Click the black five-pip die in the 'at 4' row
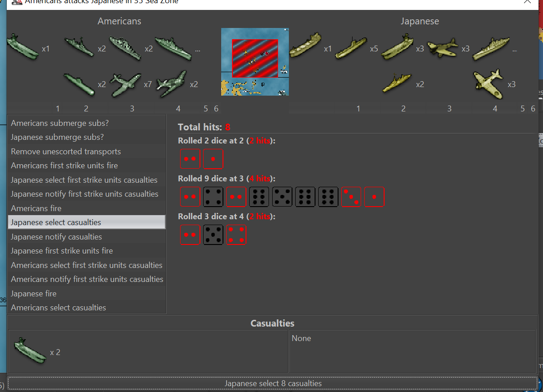543x392 pixels. (213, 235)
